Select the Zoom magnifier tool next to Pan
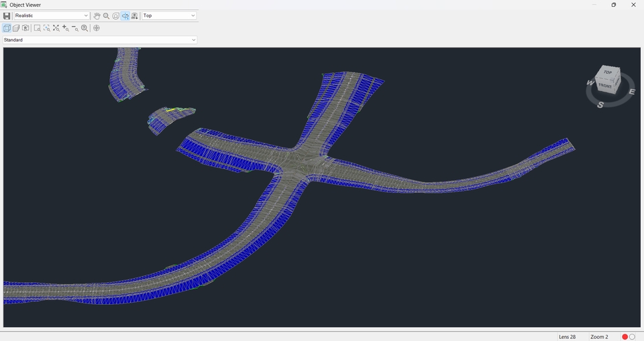Image resolution: width=644 pixels, height=341 pixels. [x=106, y=15]
